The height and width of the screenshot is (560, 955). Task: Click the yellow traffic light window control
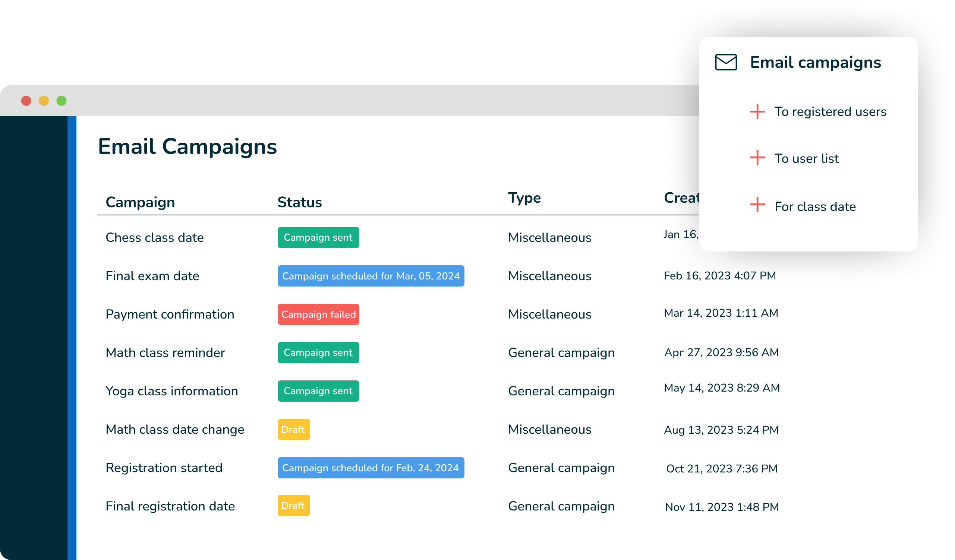pos(44,101)
